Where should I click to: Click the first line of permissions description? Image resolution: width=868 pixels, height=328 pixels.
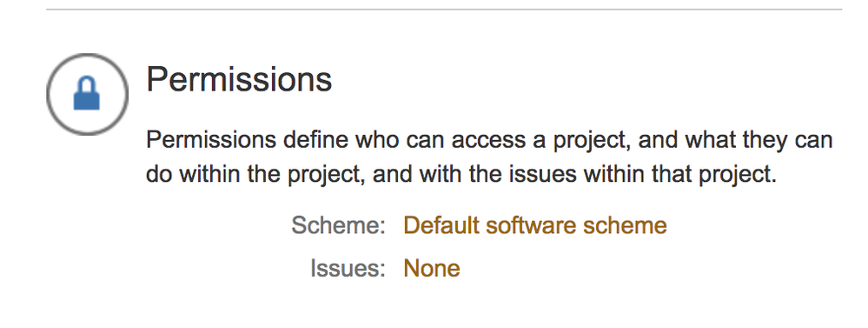(x=489, y=139)
